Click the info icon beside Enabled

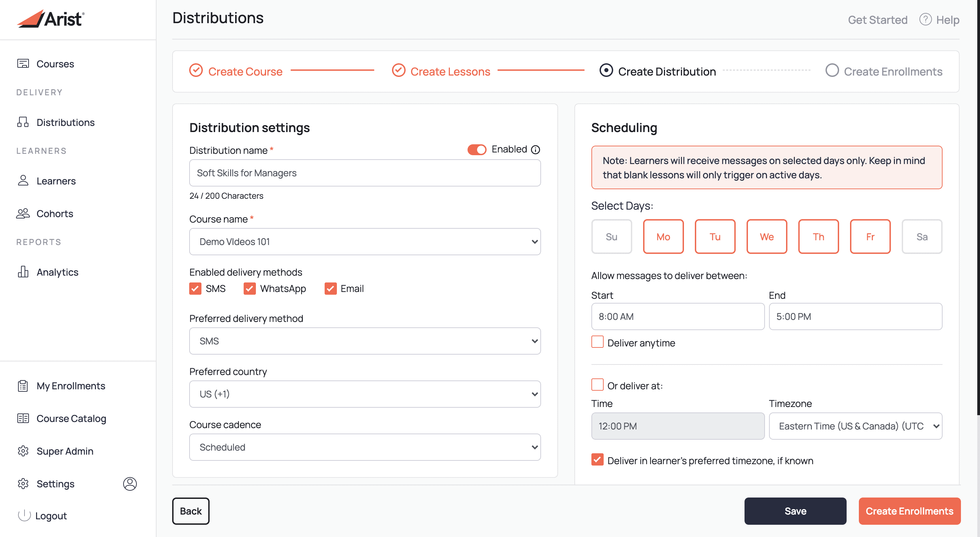pyautogui.click(x=536, y=150)
